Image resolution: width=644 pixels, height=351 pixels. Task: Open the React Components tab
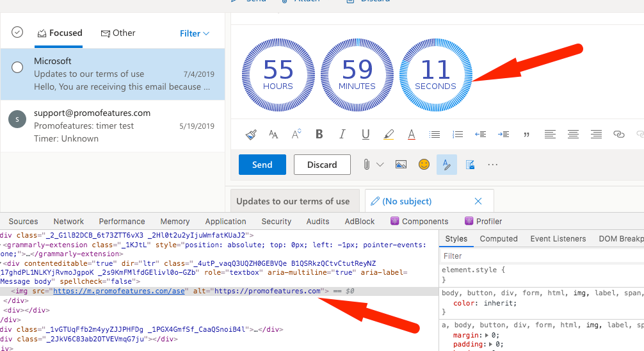click(x=420, y=222)
